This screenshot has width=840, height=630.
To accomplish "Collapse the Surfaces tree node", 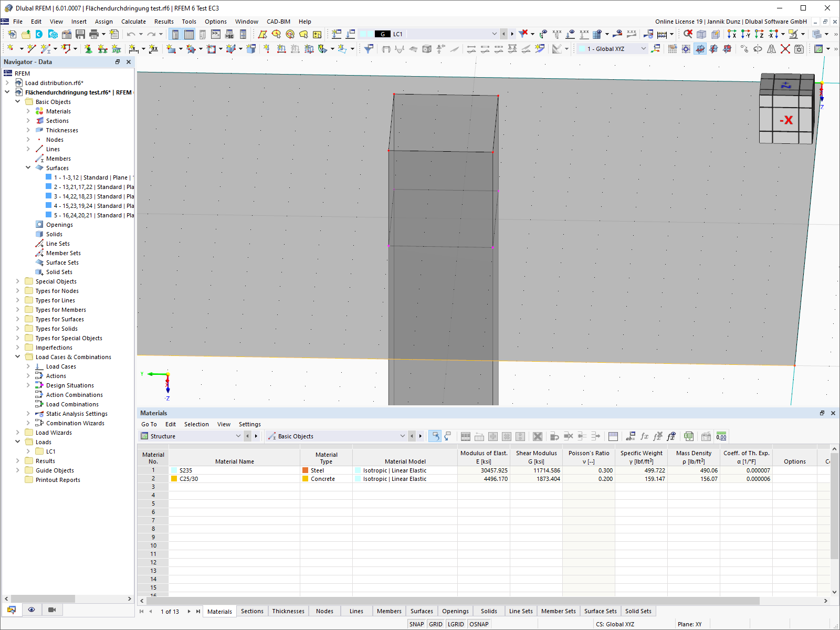I will 28,168.
